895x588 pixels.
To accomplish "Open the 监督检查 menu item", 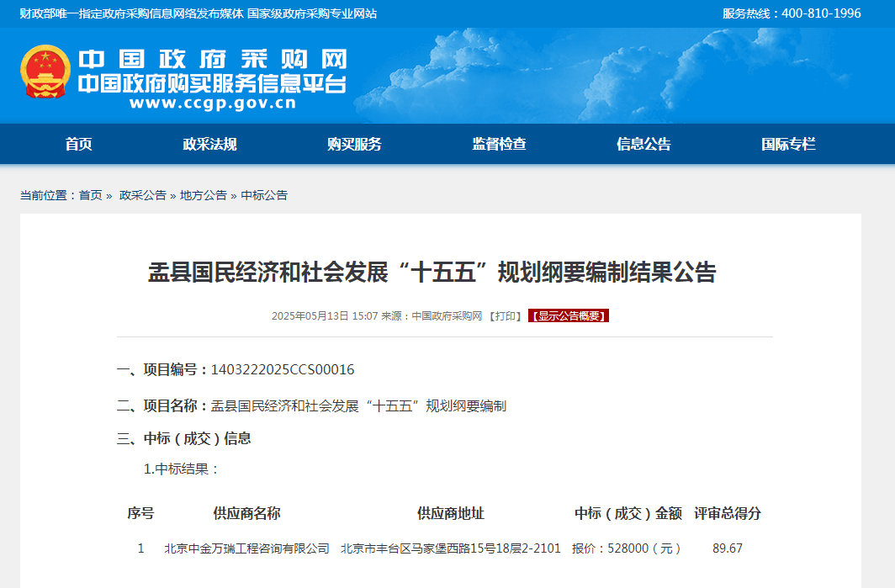I will (x=499, y=143).
